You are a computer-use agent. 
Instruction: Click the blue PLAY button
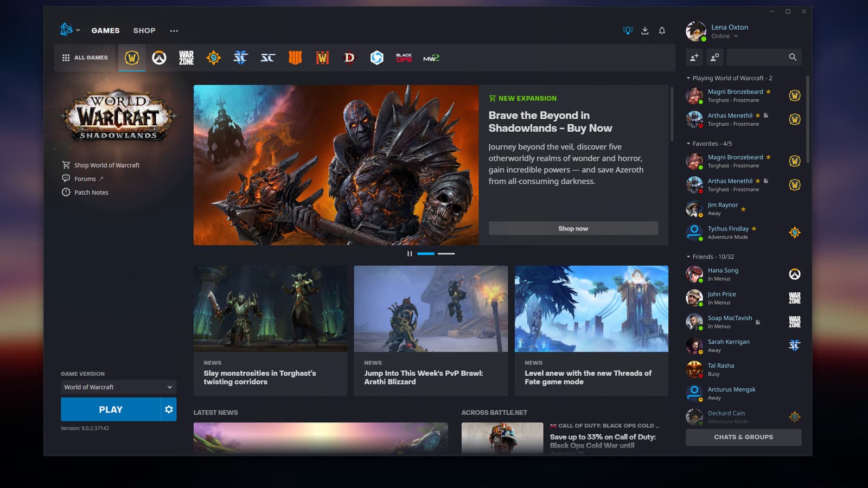pyautogui.click(x=111, y=409)
